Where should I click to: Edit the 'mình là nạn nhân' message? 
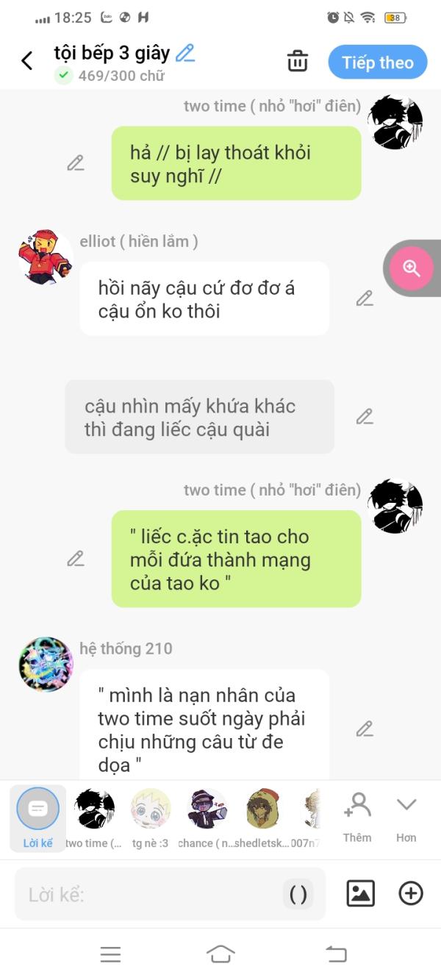click(365, 729)
